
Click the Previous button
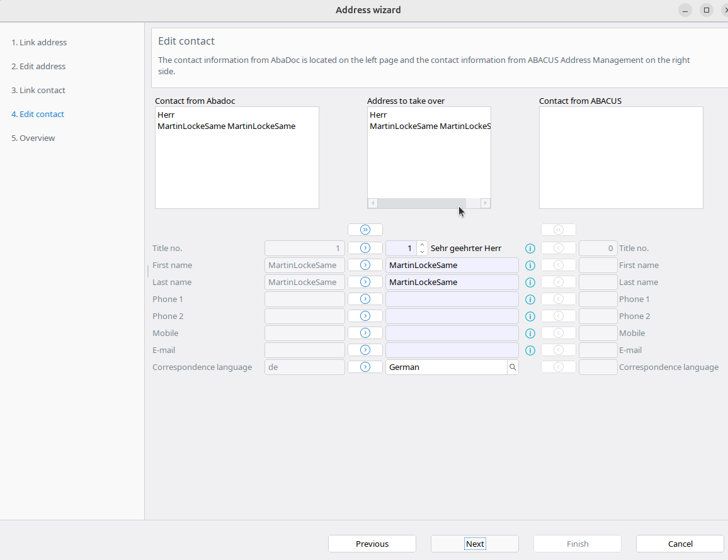(372, 544)
